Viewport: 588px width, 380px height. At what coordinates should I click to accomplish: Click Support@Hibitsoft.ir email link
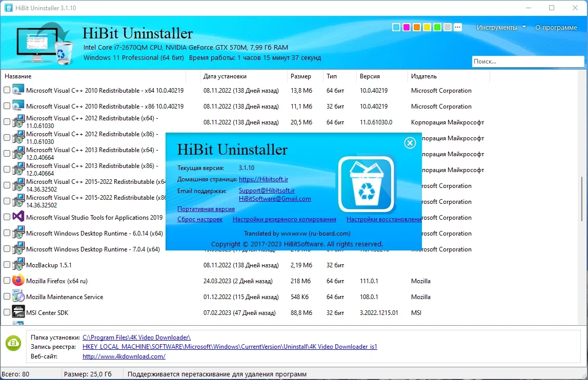click(267, 191)
